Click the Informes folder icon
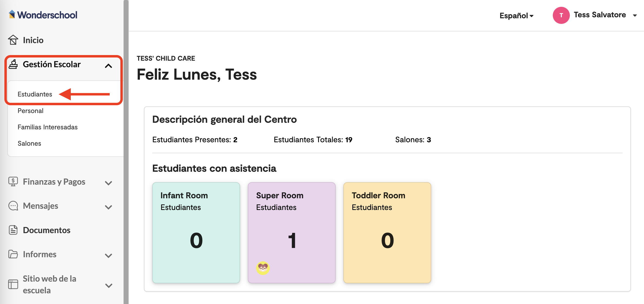This screenshot has height=304, width=644. click(x=13, y=254)
